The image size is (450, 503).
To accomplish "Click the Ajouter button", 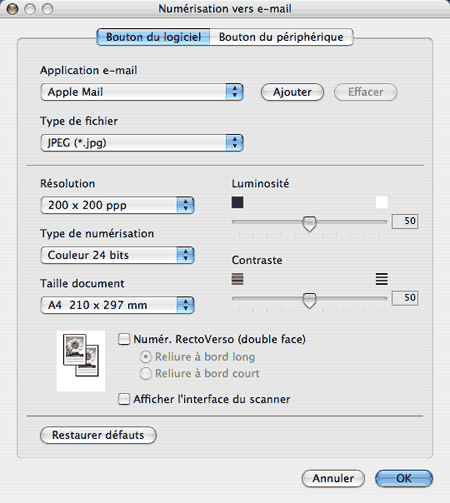I will (x=292, y=92).
